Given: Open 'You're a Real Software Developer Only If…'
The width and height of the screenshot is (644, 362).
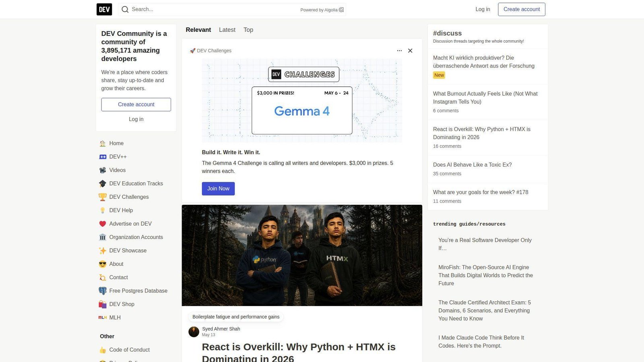Looking at the screenshot, I should coord(485,244).
